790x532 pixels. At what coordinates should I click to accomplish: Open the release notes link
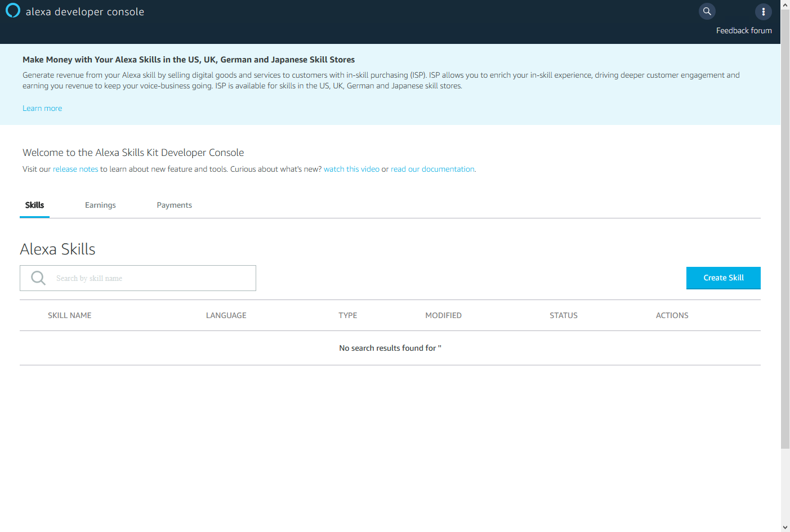[x=75, y=169]
